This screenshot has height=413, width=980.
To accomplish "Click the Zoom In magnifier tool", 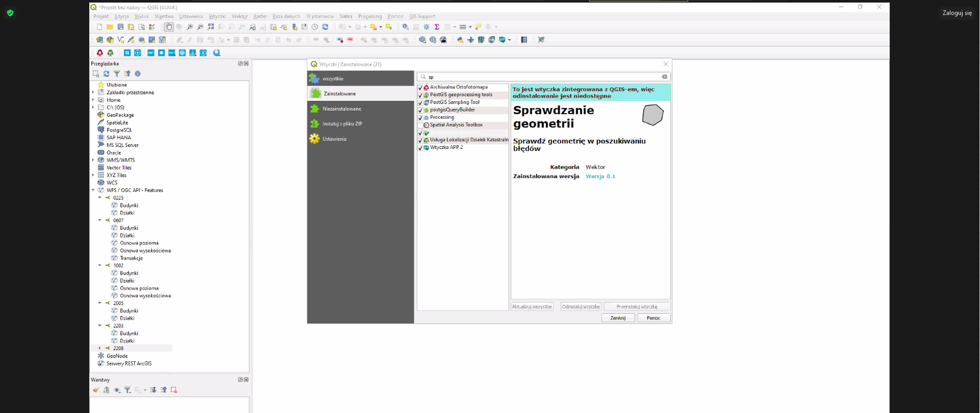I will click(189, 27).
